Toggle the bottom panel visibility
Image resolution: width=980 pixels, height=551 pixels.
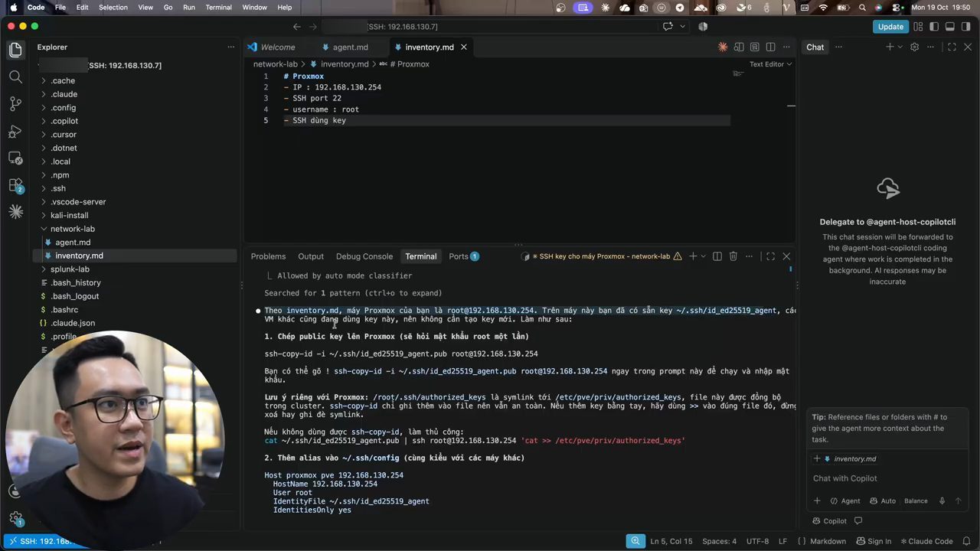point(950,27)
